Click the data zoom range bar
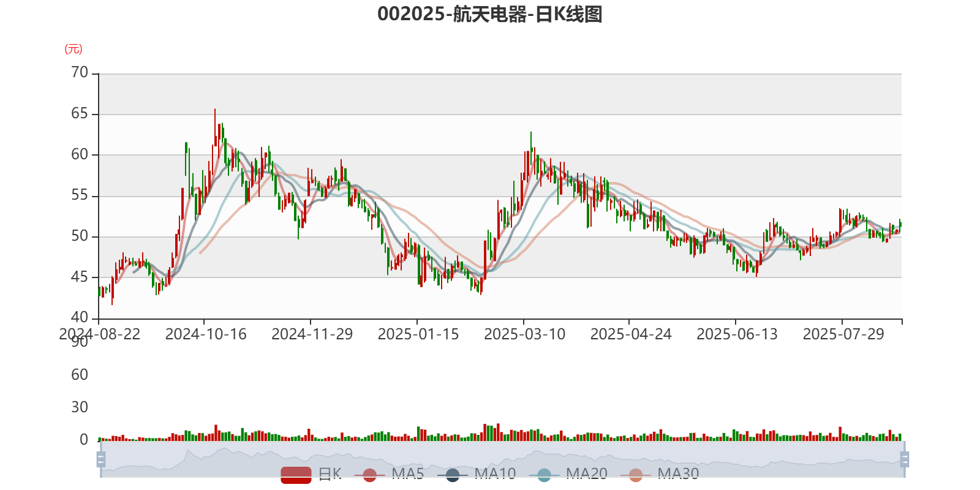 click(502, 459)
